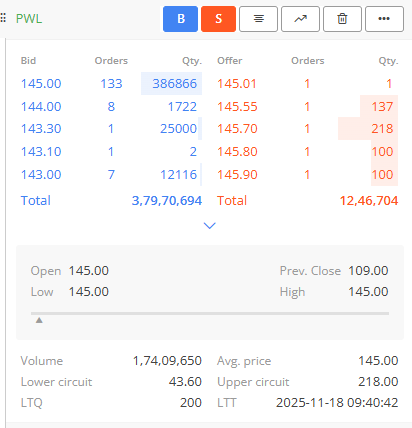Click offer quantity 218

[x=382, y=129]
